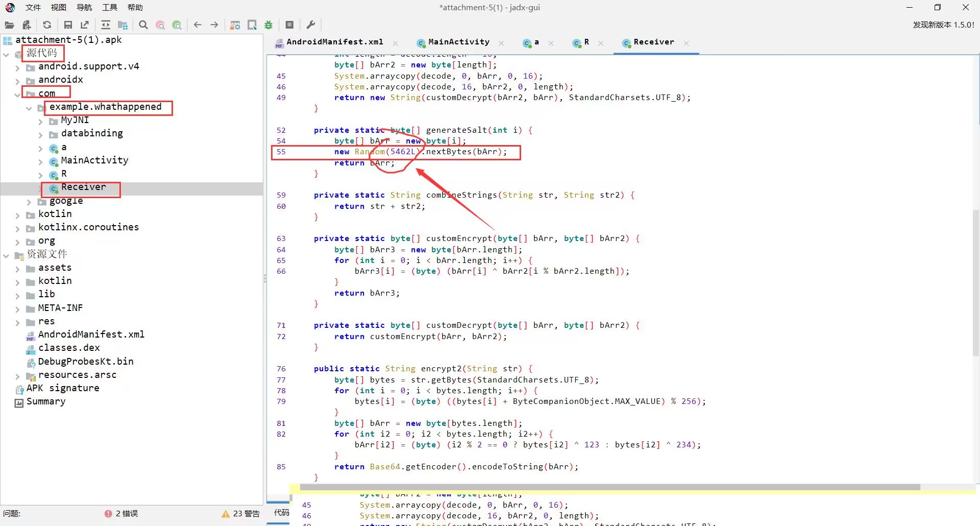The image size is (980, 526).
Task: Open the 导航 menu
Action: (84, 7)
